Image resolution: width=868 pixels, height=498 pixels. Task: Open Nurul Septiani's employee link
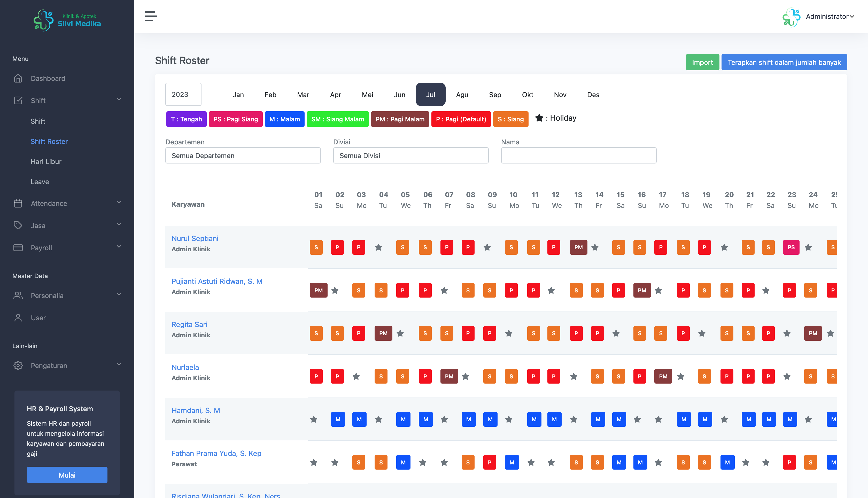(x=195, y=238)
